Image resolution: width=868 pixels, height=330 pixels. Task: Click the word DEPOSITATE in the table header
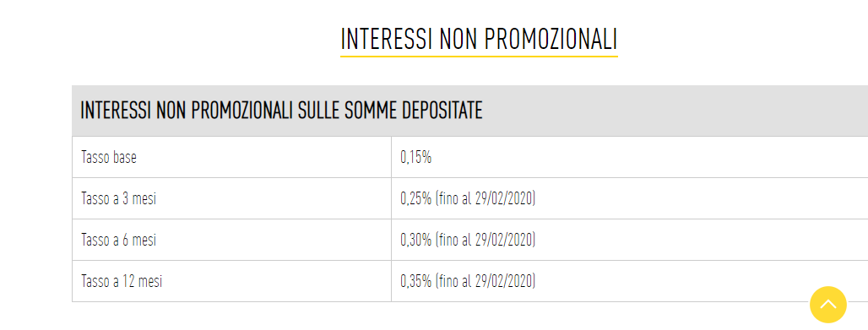pos(442,111)
